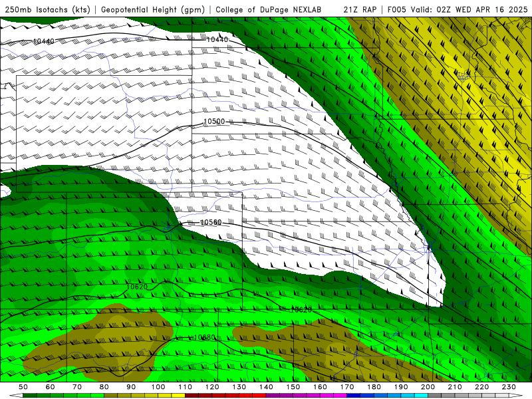532x399 pixels.
Task: Click the 60 value on the color scale
Action: coord(51,387)
